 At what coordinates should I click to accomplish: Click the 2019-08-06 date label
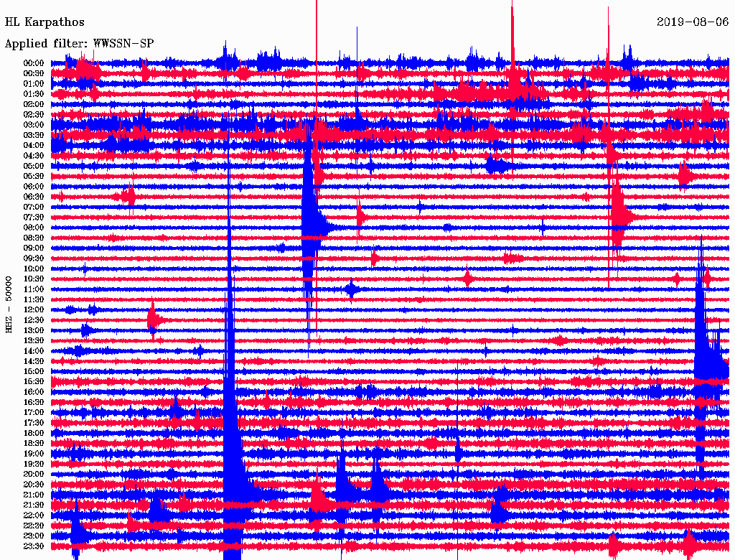coord(693,22)
